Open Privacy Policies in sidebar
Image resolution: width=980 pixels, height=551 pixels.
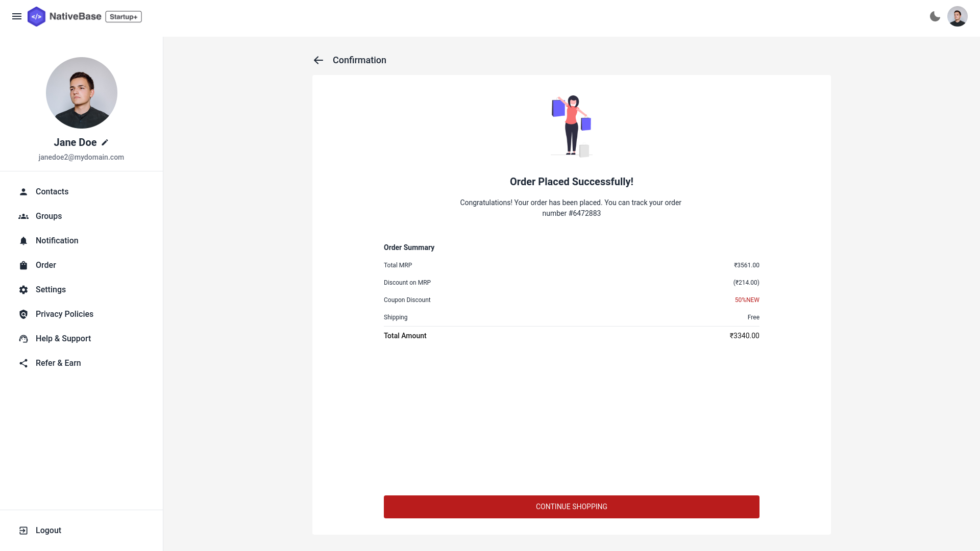tap(64, 314)
